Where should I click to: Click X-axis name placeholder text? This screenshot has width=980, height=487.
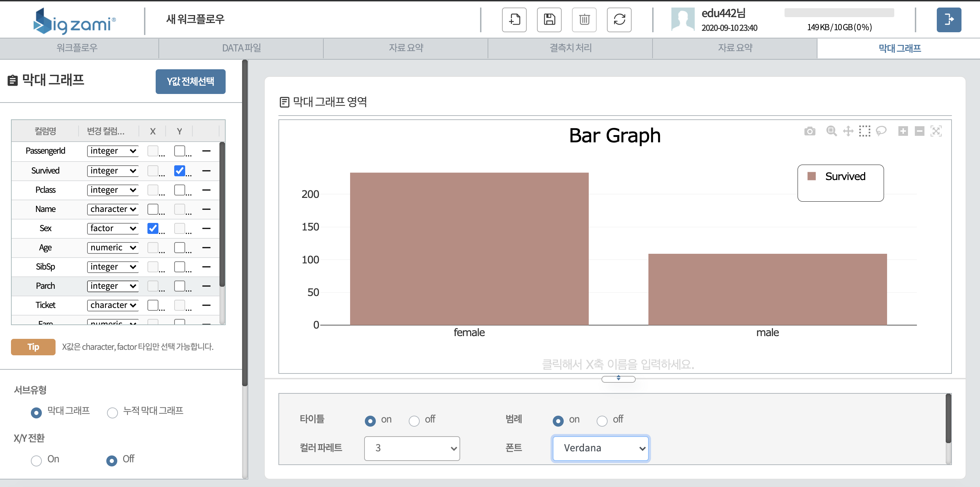coord(618,364)
